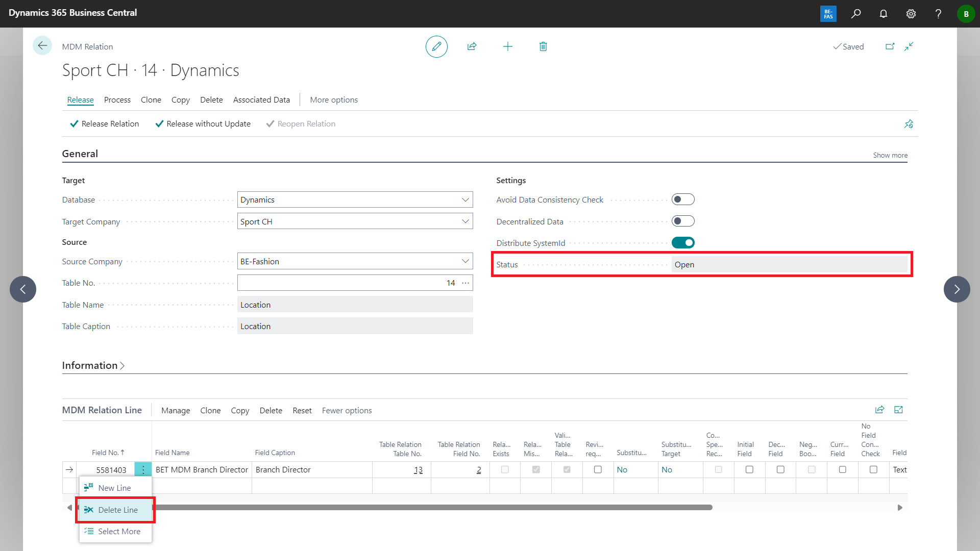Click Rela... Exists checkbox in row
This screenshot has width=980, height=551.
505,469
